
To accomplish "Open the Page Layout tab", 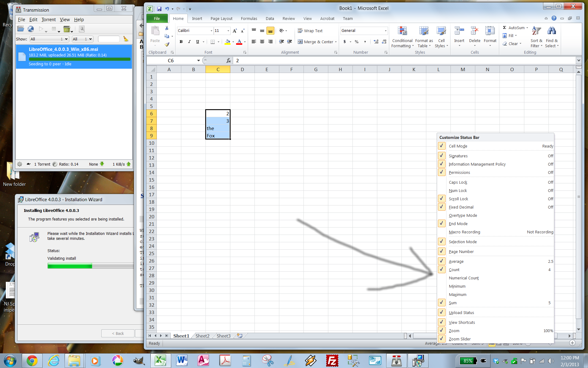I will pos(221,18).
